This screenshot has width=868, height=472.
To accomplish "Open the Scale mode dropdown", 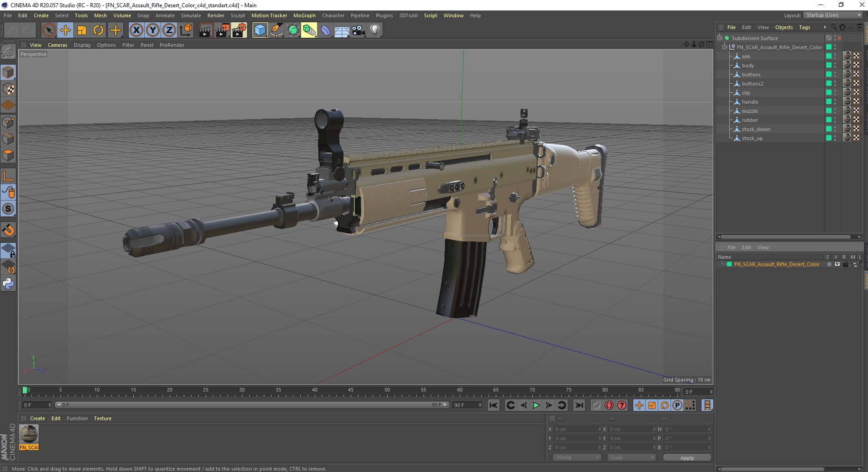I will coord(631,457).
